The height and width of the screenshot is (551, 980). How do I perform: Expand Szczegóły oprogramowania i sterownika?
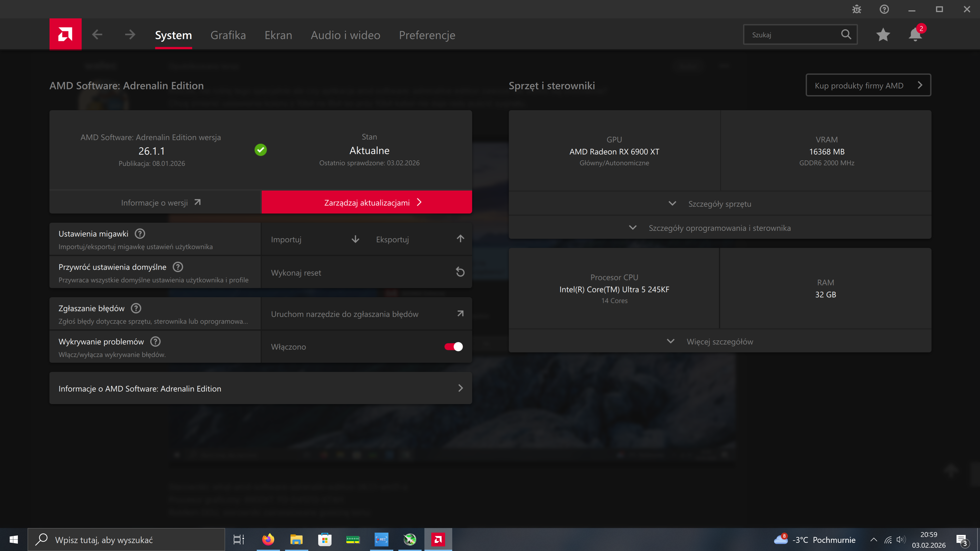tap(710, 228)
